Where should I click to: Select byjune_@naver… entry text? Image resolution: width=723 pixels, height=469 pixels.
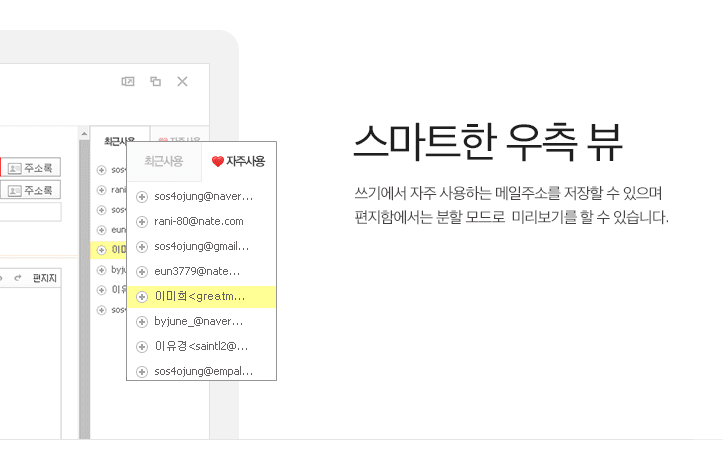click(198, 321)
